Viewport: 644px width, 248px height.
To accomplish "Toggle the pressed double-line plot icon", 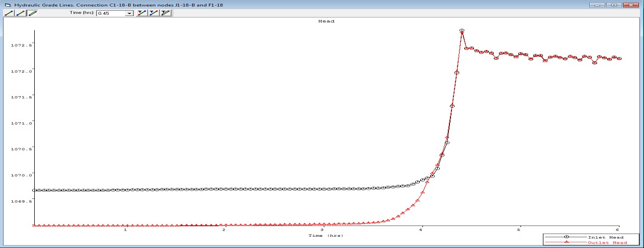I will point(32,13).
